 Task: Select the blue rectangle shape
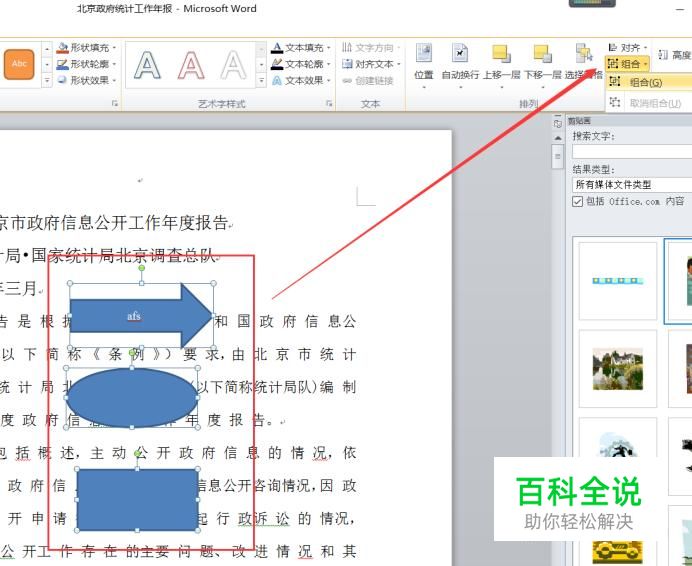pos(137,500)
